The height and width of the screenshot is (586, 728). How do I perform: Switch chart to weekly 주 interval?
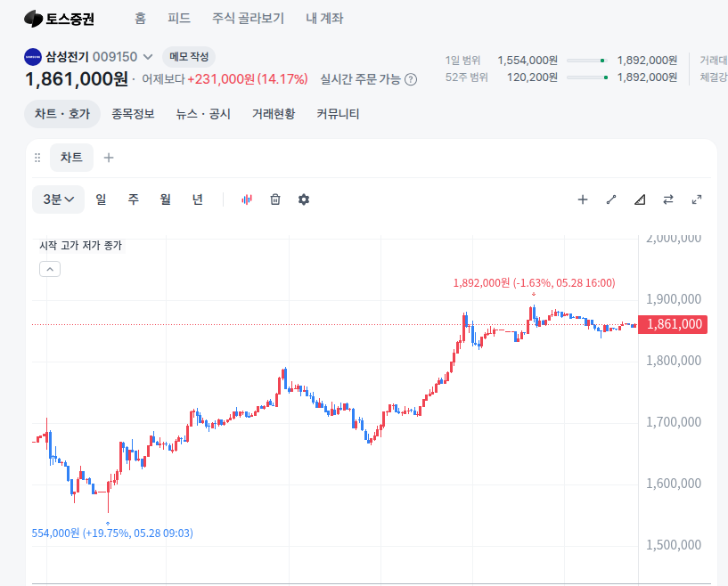click(134, 199)
